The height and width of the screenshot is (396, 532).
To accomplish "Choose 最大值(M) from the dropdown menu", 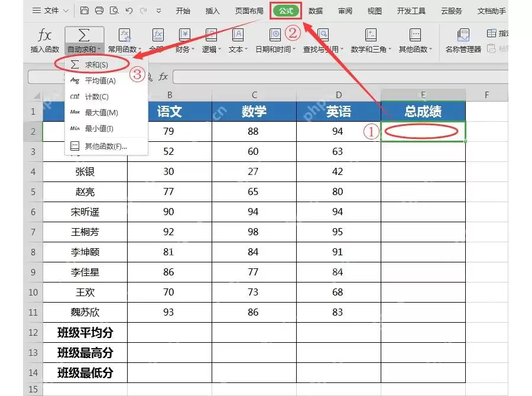I will pyautogui.click(x=106, y=112).
